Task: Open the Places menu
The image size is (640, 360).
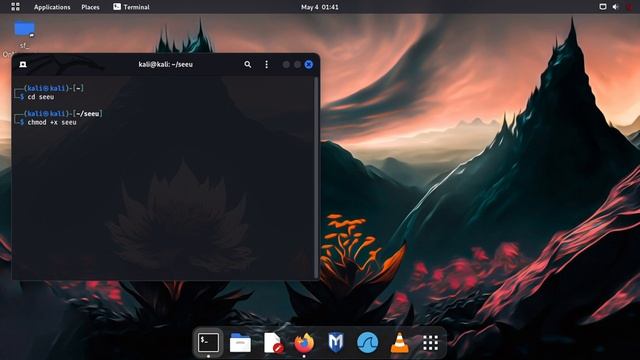Action: [90, 7]
